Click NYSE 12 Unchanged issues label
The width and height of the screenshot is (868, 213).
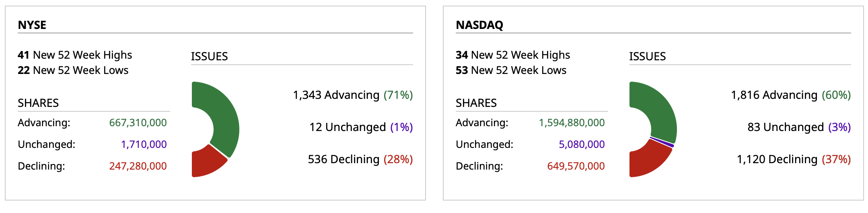pyautogui.click(x=361, y=127)
